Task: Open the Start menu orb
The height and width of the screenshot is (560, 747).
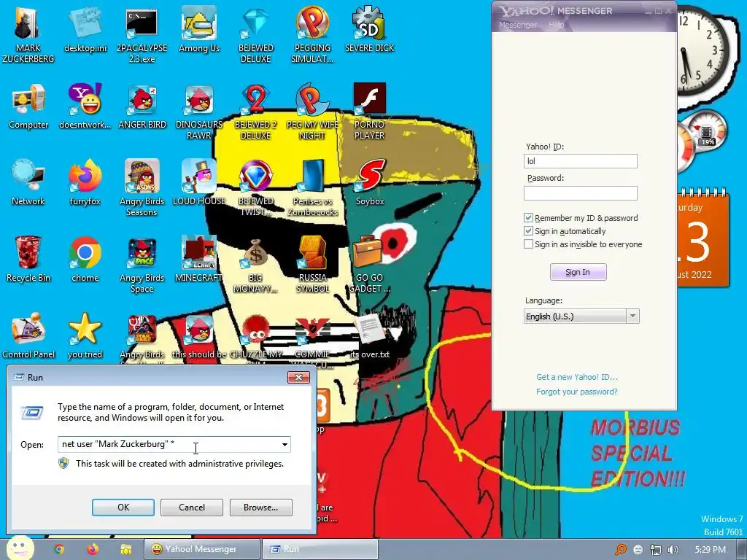Action: (20, 548)
